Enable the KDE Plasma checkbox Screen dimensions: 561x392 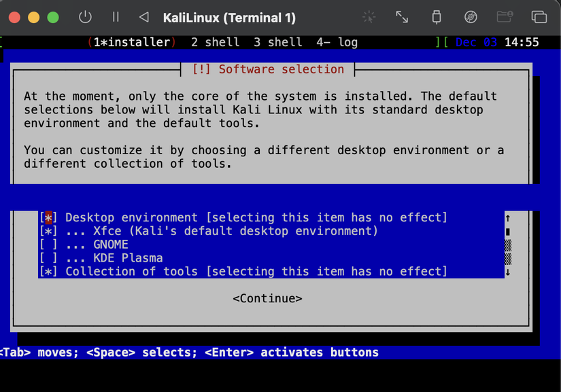click(48, 258)
